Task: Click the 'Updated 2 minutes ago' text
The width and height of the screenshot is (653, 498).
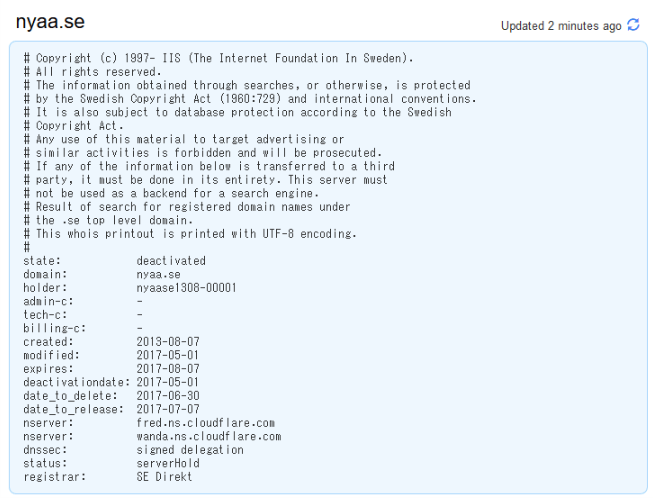Action: (561, 25)
